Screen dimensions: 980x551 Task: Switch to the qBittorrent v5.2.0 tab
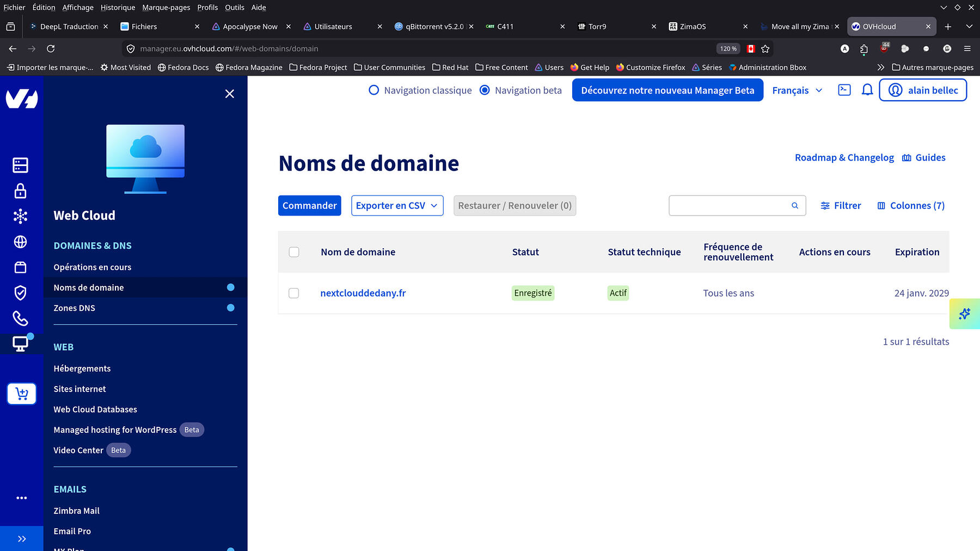point(434,26)
